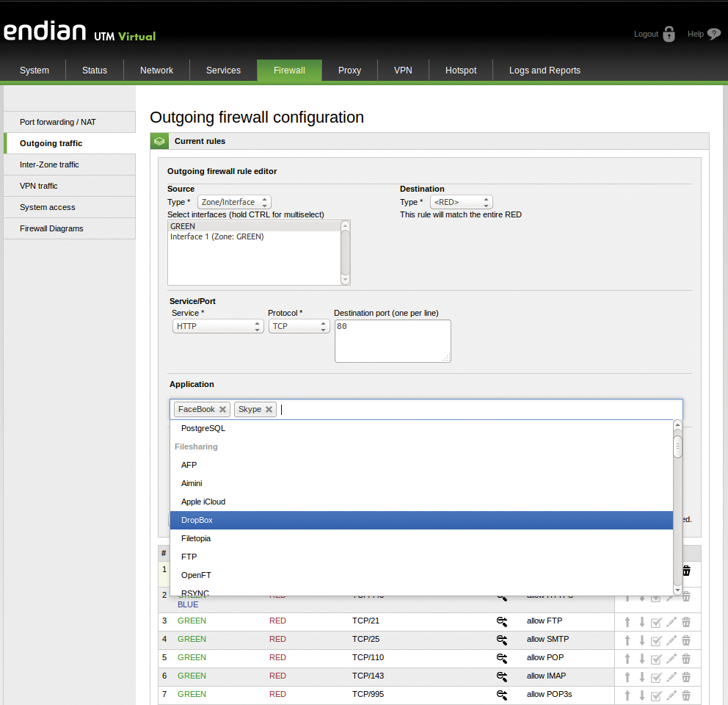728x705 pixels.
Task: Move the allow SMTP rule down
Action: tap(642, 640)
